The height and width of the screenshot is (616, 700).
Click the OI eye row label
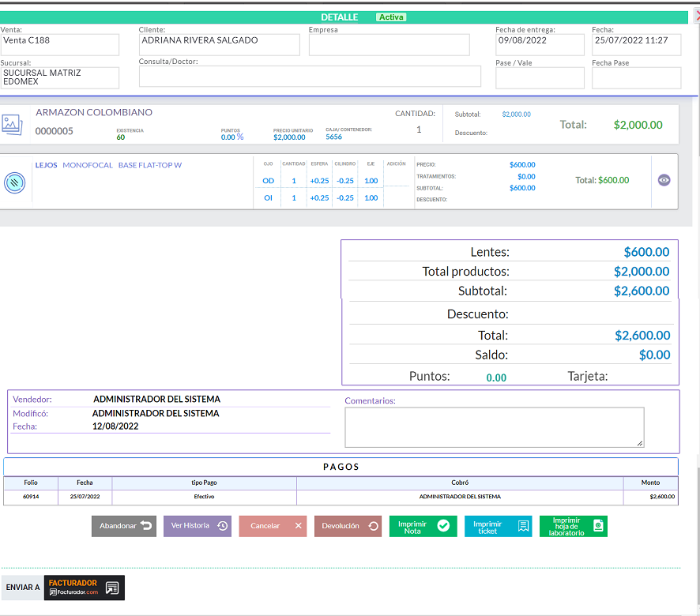268,197
